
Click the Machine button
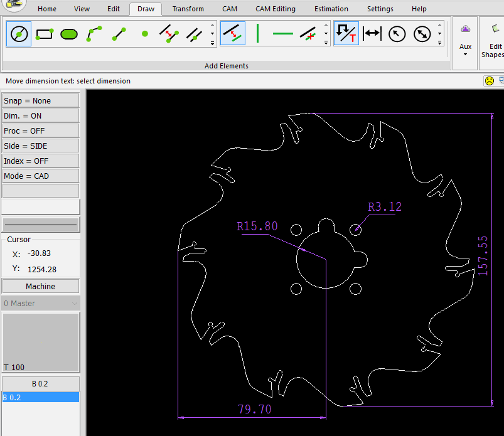click(41, 286)
